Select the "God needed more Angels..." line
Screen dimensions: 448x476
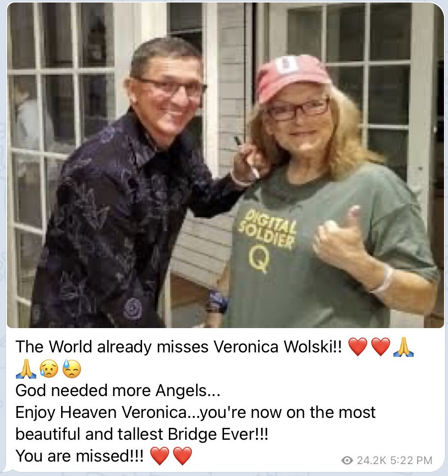118,391
